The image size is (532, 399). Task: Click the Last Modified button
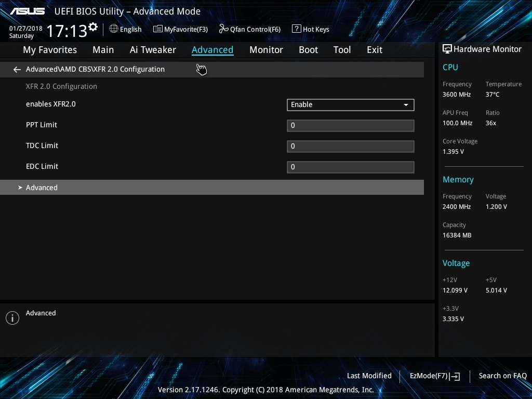(369, 376)
